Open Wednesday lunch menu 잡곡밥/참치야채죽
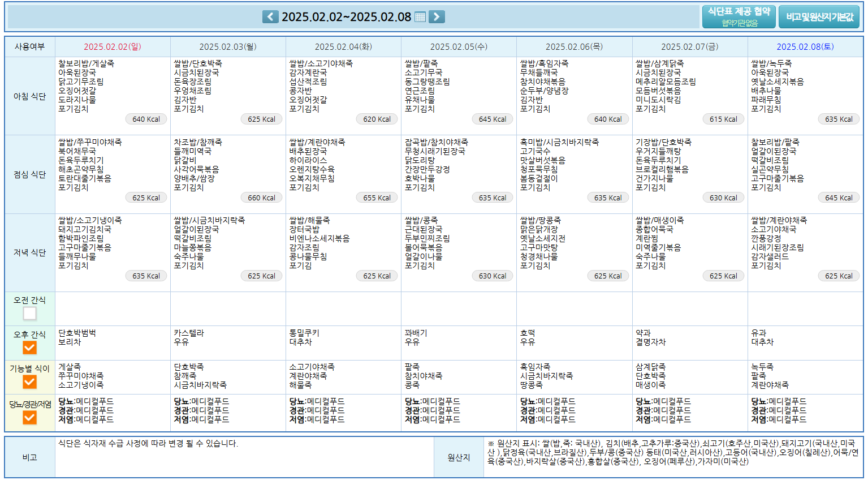 (437, 142)
